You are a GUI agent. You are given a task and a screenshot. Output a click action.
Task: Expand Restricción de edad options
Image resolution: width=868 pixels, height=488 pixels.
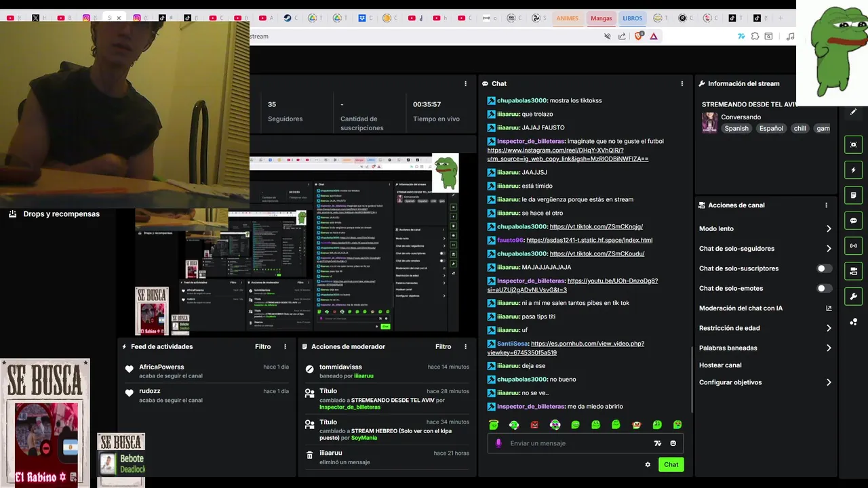[766, 328]
